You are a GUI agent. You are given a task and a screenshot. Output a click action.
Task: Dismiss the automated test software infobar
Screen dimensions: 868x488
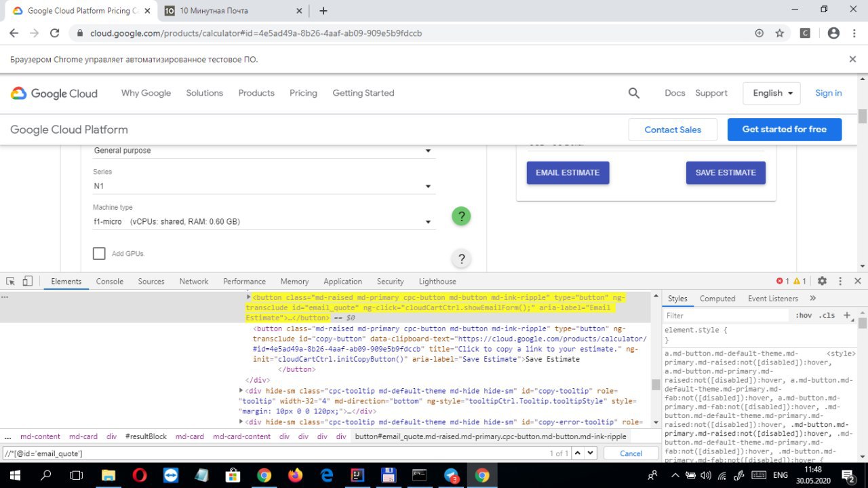852,59
